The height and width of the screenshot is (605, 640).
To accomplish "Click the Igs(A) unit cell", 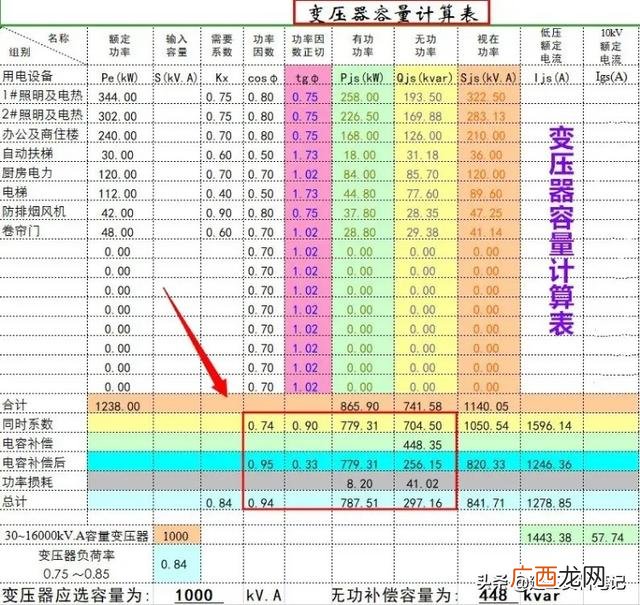I will [x=611, y=76].
